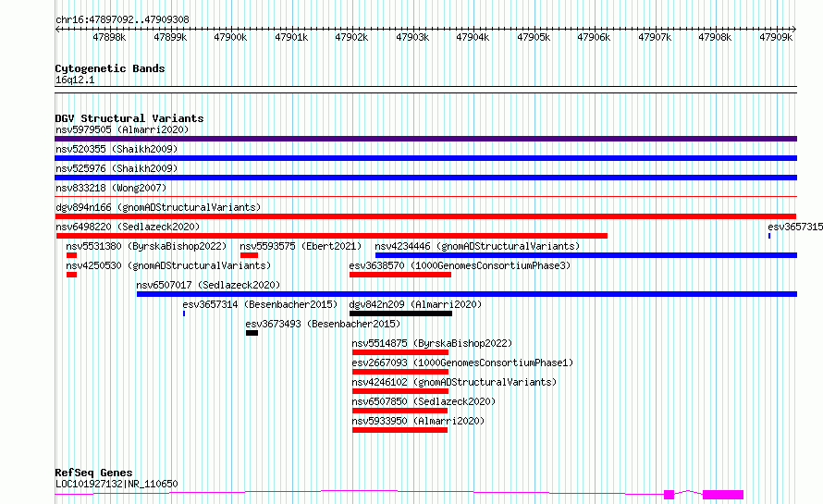Click the red nsv6507850 bar
This screenshot has width=823, height=504.
point(400,411)
